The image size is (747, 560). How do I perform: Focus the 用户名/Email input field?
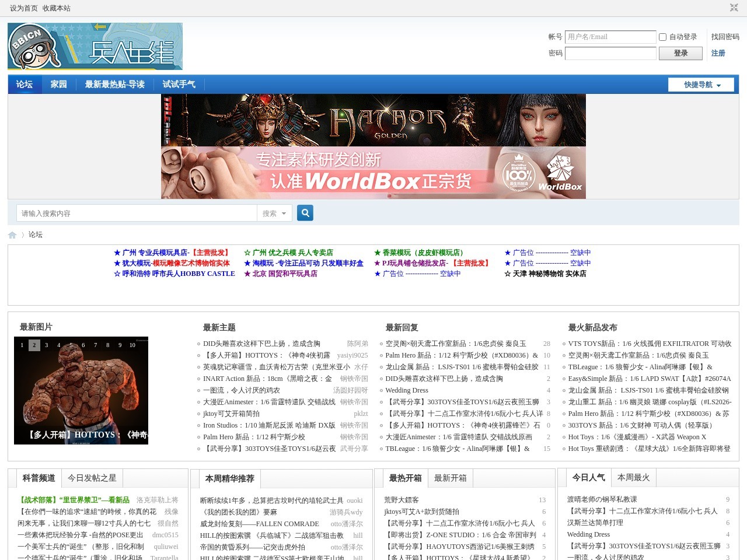[610, 37]
